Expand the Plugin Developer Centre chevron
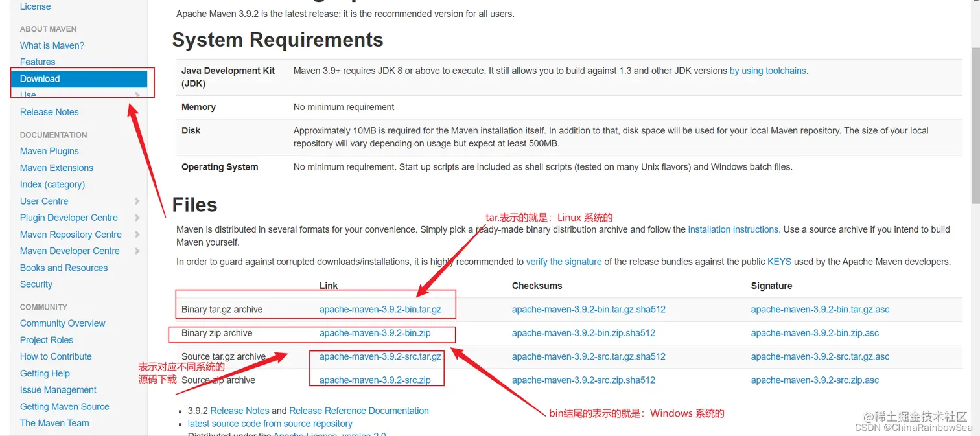The image size is (980, 436). click(x=137, y=218)
